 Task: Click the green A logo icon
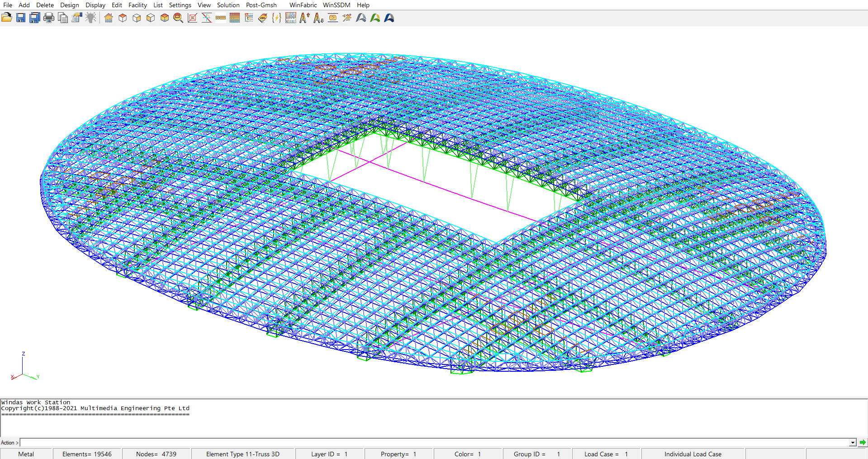click(x=375, y=18)
